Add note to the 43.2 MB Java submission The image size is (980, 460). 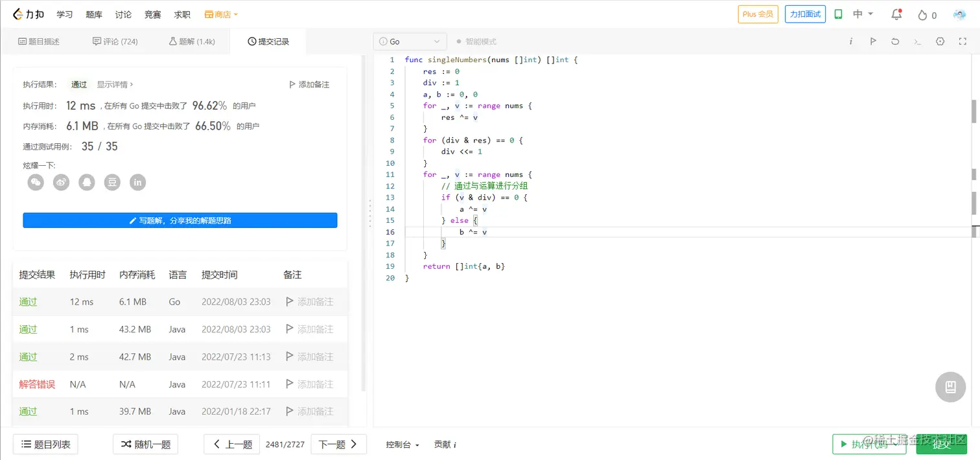pyautogui.click(x=310, y=329)
